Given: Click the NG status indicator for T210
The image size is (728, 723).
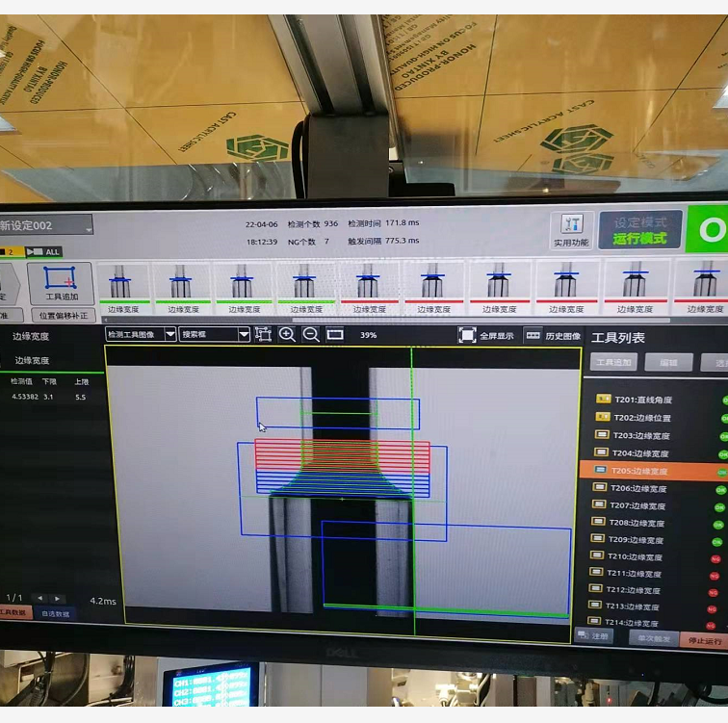Looking at the screenshot, I should click(715, 558).
